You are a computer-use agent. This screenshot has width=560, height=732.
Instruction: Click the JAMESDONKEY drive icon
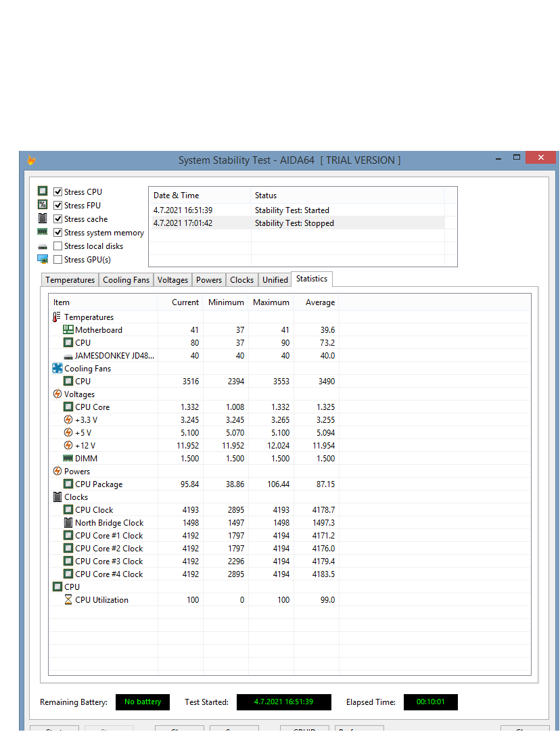tap(68, 357)
